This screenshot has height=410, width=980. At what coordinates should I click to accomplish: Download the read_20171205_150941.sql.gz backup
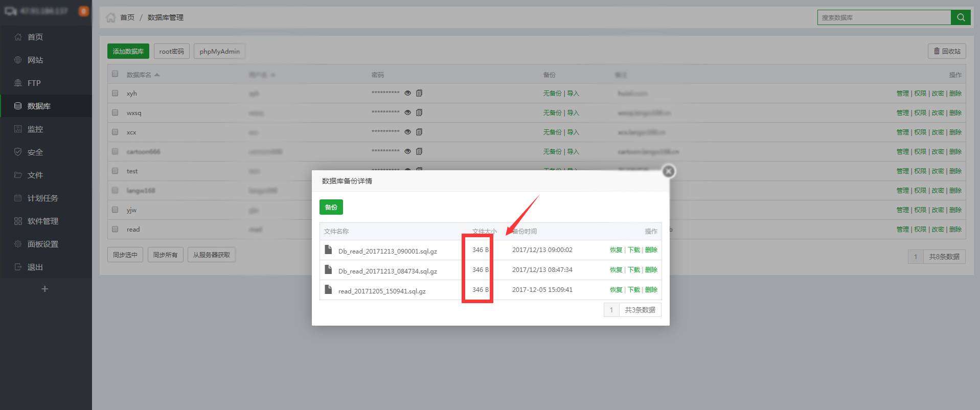(x=633, y=290)
